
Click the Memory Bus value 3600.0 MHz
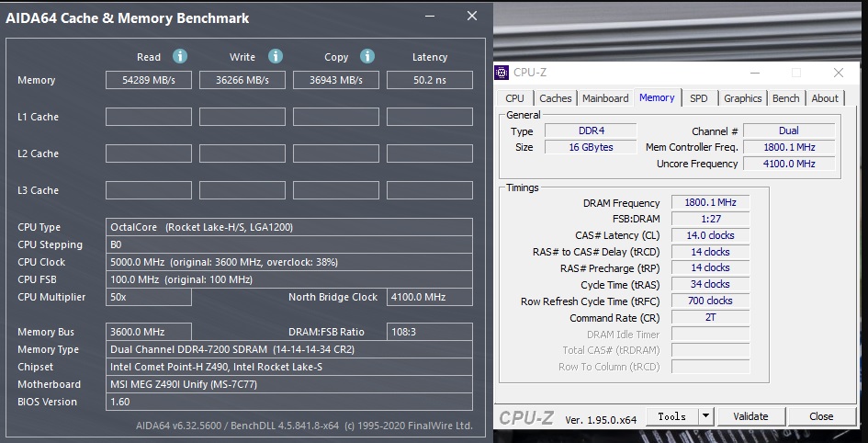(149, 332)
